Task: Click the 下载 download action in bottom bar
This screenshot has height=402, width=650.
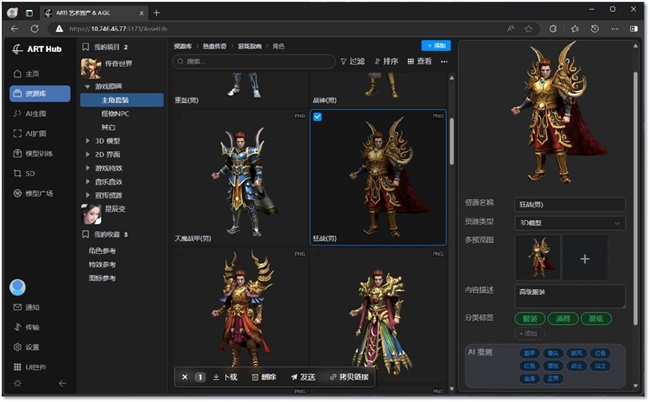Action: click(x=224, y=377)
